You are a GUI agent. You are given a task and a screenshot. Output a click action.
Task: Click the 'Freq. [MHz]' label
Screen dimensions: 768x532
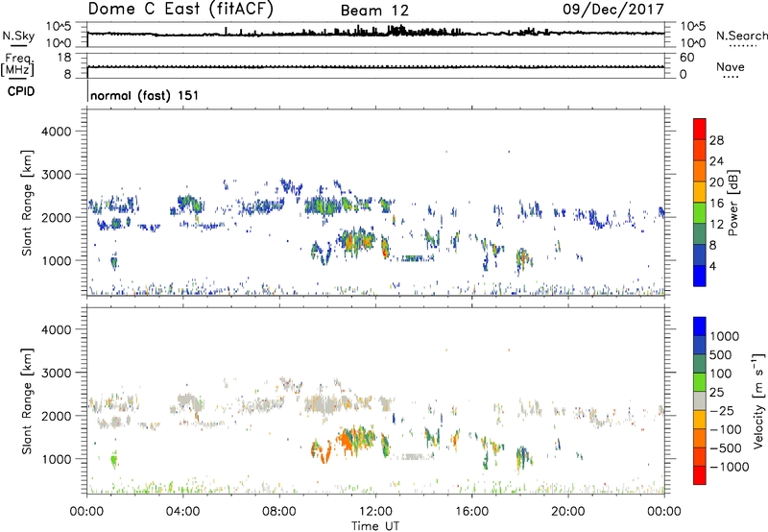tap(17, 65)
